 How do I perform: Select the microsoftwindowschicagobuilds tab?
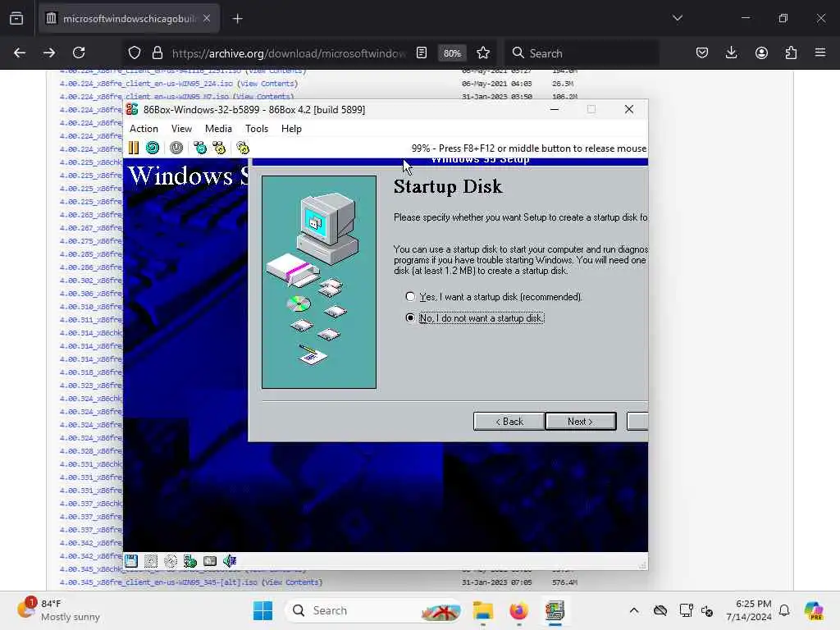click(x=129, y=19)
